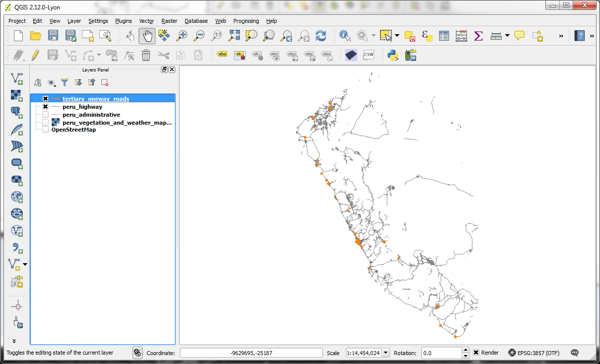Enable the peru_administrative layer checkbox
This screenshot has height=364, width=600.
[46, 115]
